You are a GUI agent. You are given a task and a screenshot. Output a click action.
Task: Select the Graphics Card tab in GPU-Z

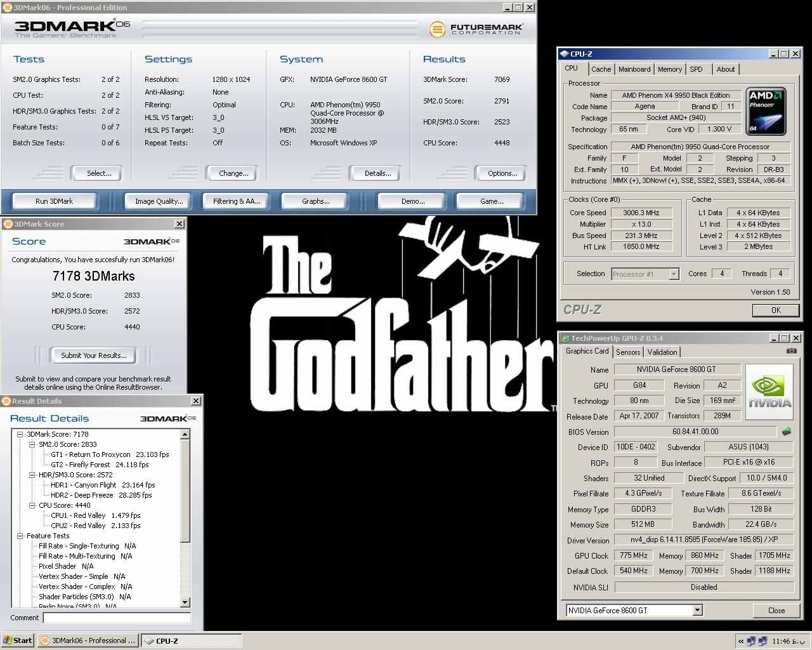(587, 351)
